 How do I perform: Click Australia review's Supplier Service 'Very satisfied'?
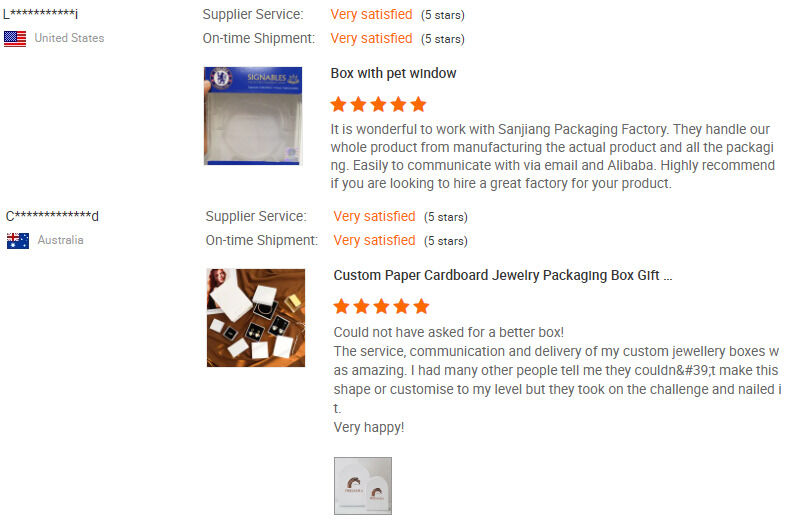[374, 216]
